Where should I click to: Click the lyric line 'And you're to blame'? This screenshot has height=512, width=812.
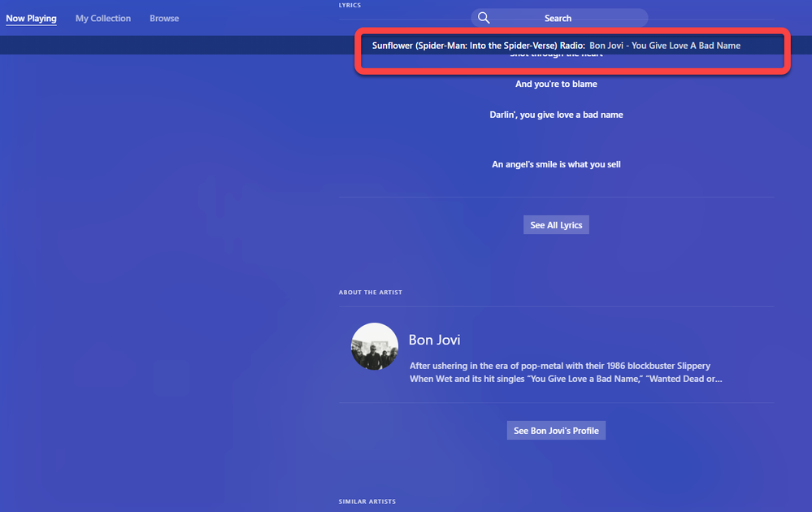556,84
